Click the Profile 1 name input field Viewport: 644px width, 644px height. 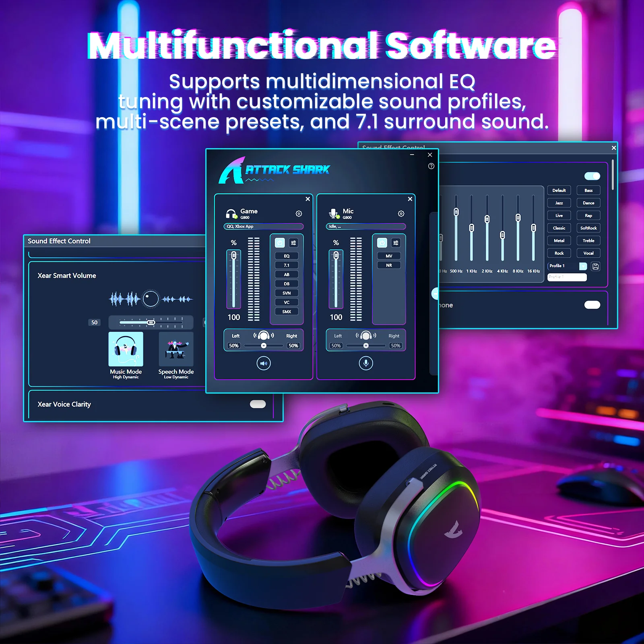(x=567, y=277)
